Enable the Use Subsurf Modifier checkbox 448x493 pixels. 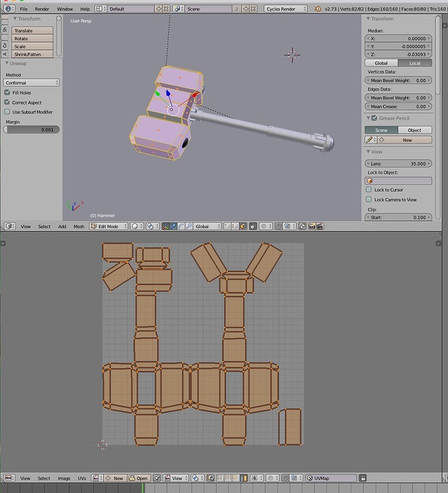[x=7, y=112]
